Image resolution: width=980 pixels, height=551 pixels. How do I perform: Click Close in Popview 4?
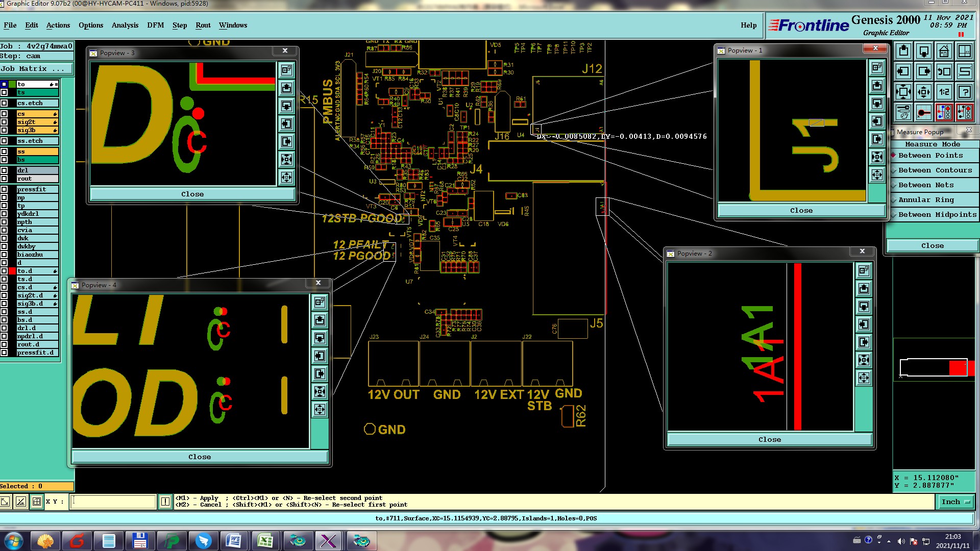coord(199,457)
